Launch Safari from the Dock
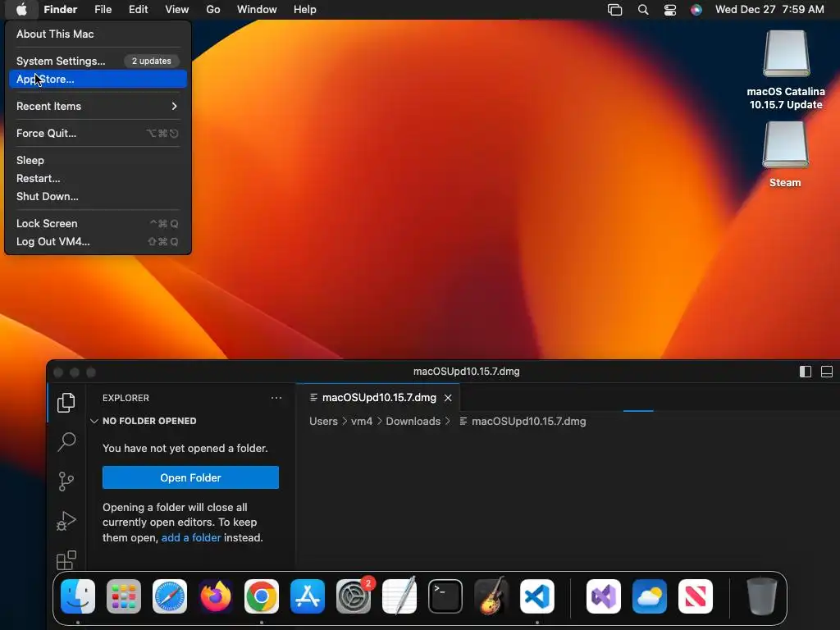The image size is (840, 630). pyautogui.click(x=170, y=596)
